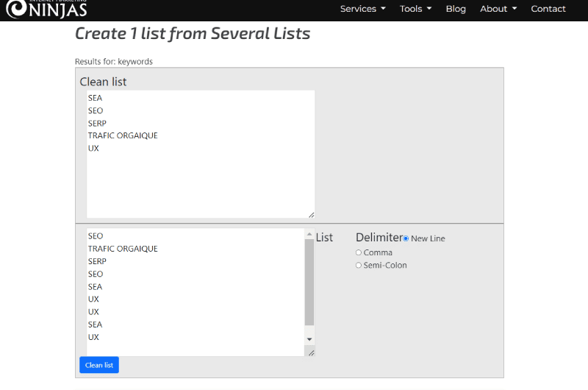Click the Clean list button
The height and width of the screenshot is (390, 588).
tap(99, 365)
